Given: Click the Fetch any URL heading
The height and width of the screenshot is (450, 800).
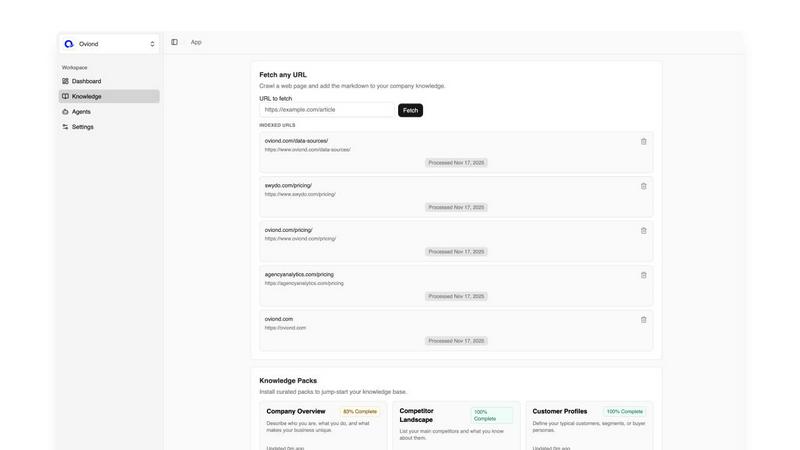Looking at the screenshot, I should 283,75.
